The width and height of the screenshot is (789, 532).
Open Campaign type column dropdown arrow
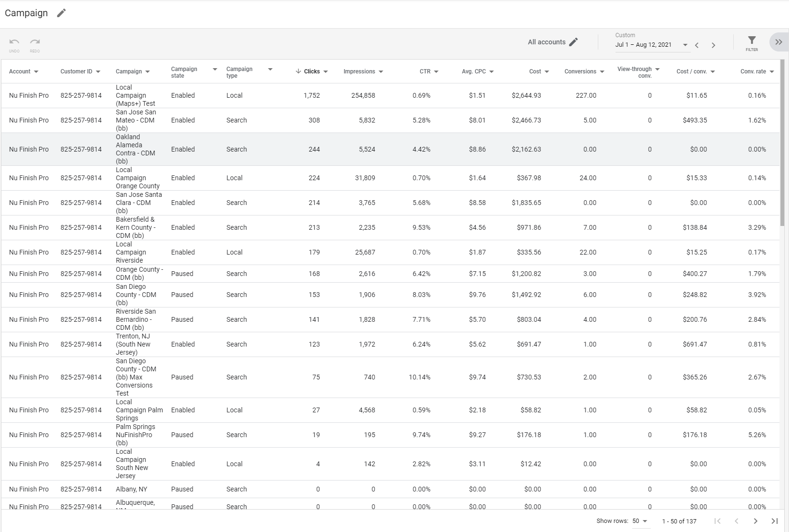(270, 69)
